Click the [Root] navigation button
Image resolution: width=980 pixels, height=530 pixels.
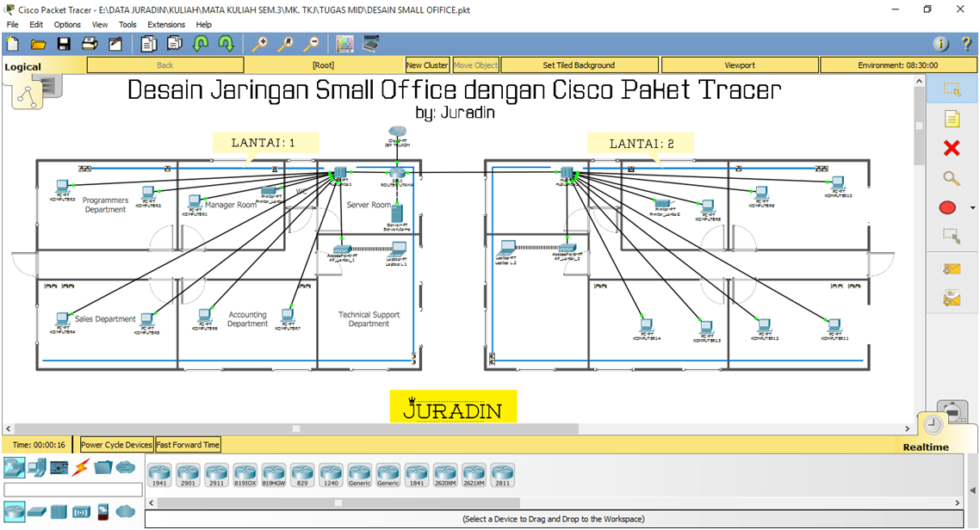pos(323,65)
